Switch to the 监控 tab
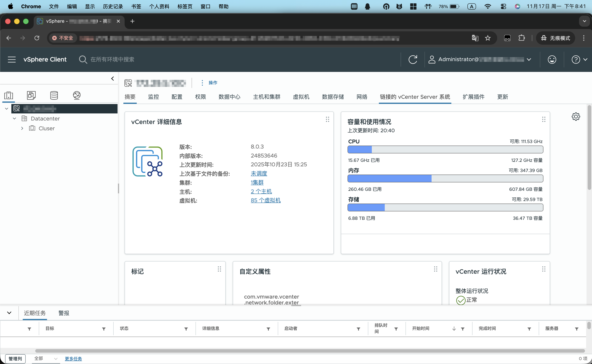 [154, 97]
